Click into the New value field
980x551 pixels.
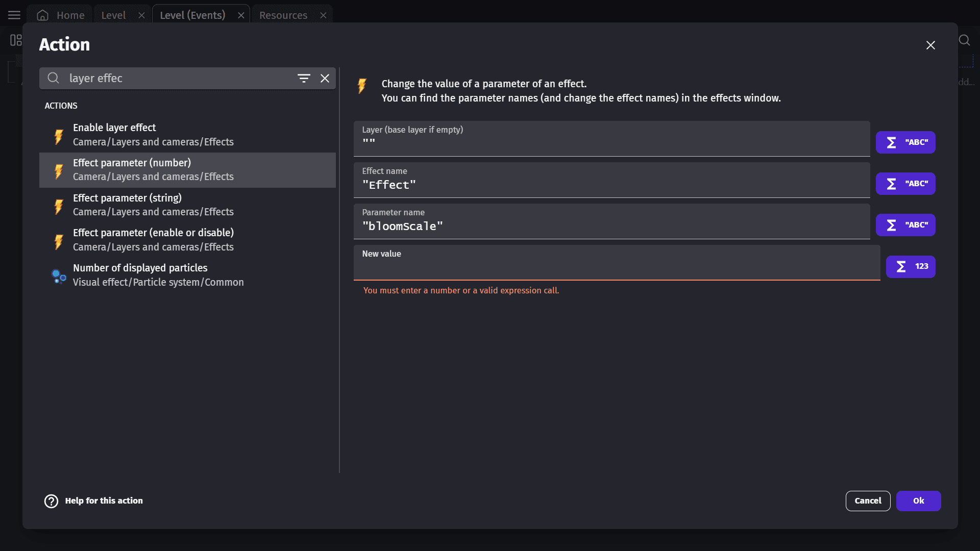(616, 268)
